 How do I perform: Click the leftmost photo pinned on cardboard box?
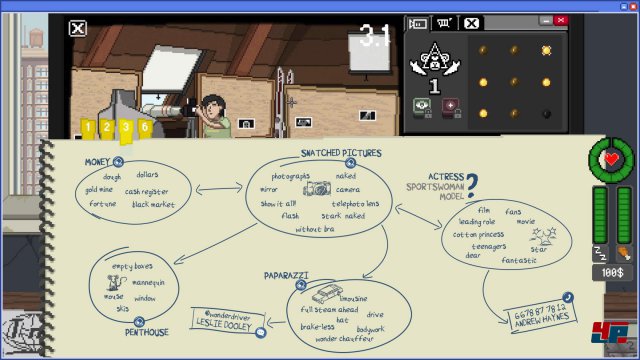tap(246, 123)
